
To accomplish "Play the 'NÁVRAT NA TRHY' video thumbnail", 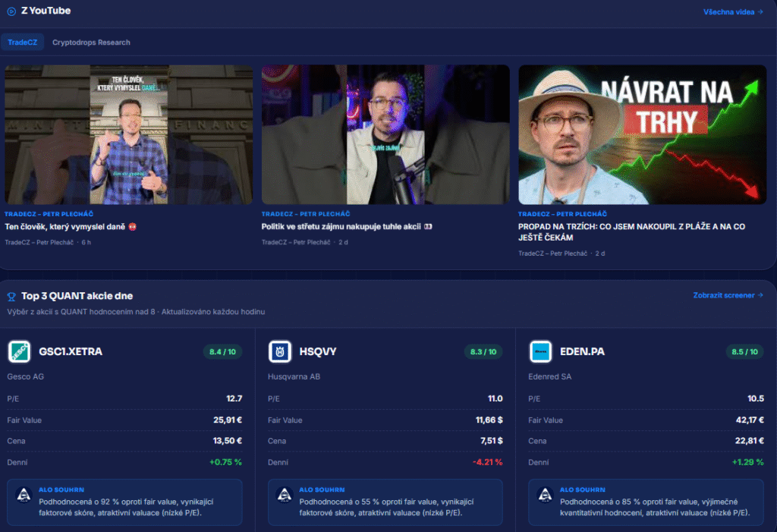I will pos(642,134).
